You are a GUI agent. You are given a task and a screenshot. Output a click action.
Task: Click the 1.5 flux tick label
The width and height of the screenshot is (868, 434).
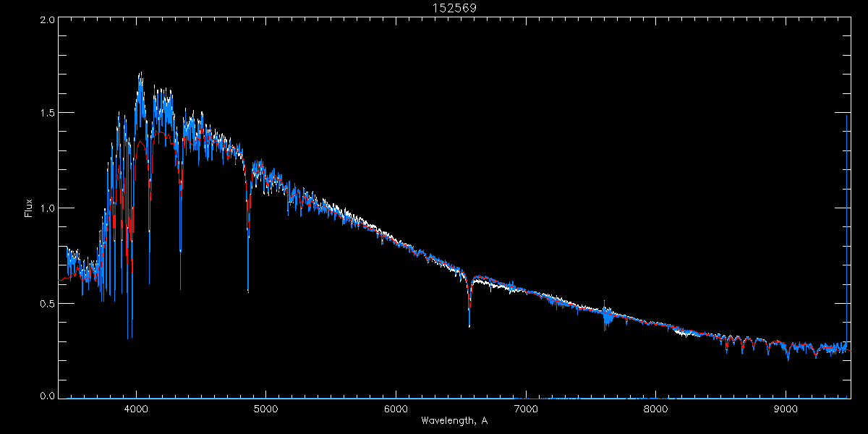pos(48,113)
